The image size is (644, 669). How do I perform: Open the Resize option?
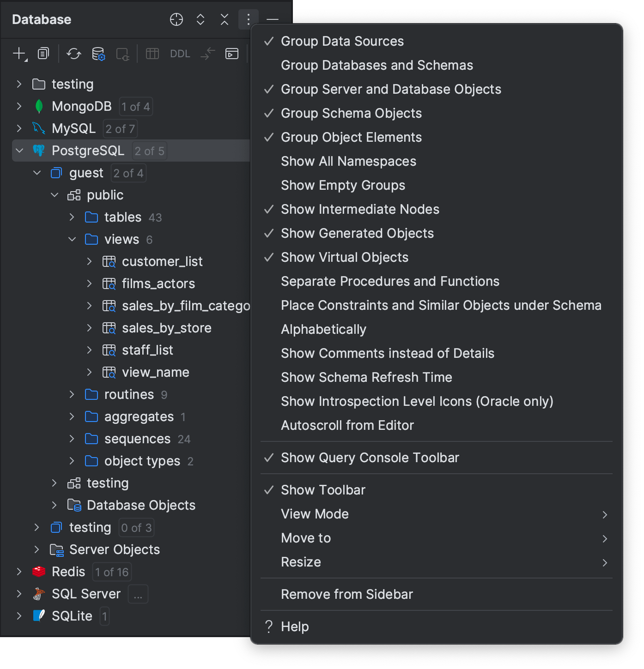pos(301,562)
